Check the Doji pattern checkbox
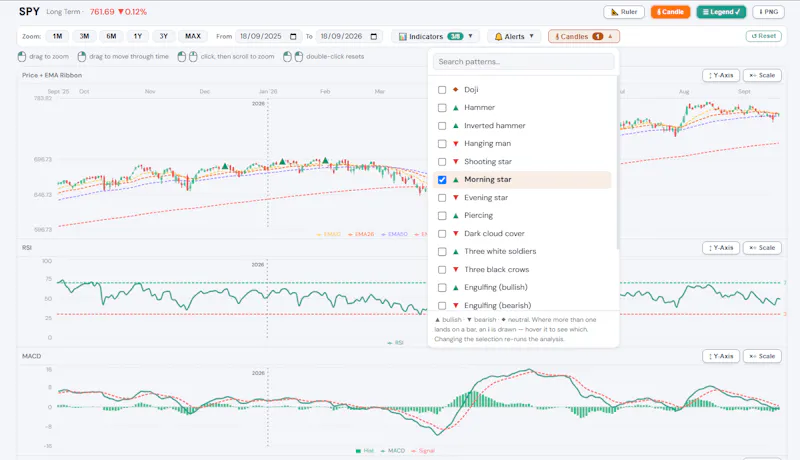800x460 pixels. pos(442,90)
